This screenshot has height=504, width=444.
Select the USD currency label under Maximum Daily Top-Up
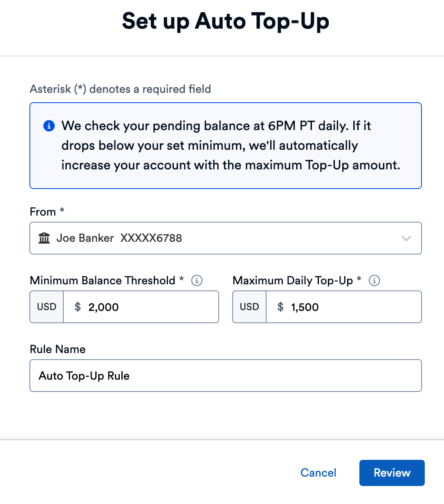click(x=249, y=307)
